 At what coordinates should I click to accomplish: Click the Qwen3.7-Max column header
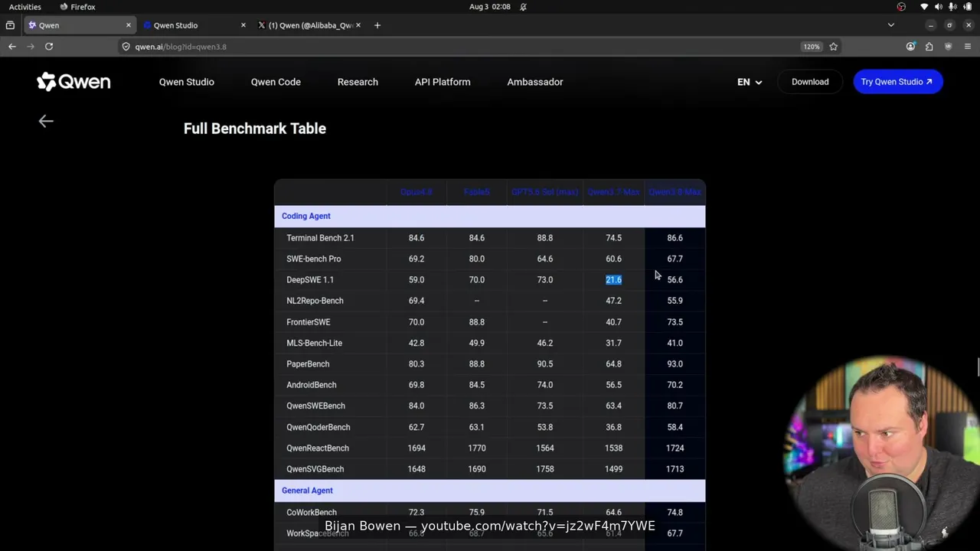pos(613,192)
